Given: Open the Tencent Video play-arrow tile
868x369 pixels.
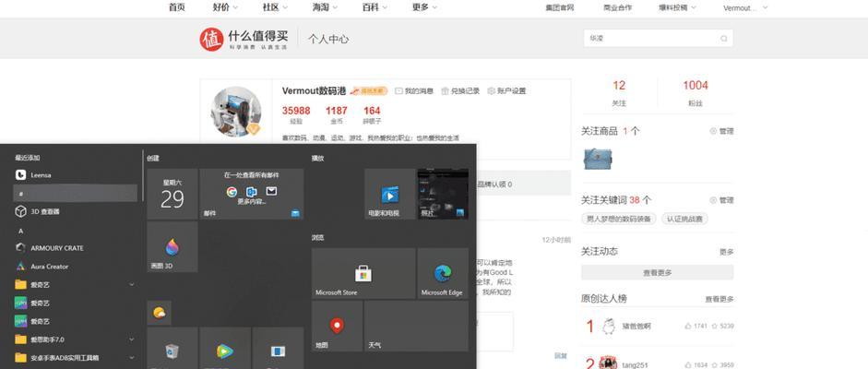Looking at the screenshot, I should (x=225, y=348).
